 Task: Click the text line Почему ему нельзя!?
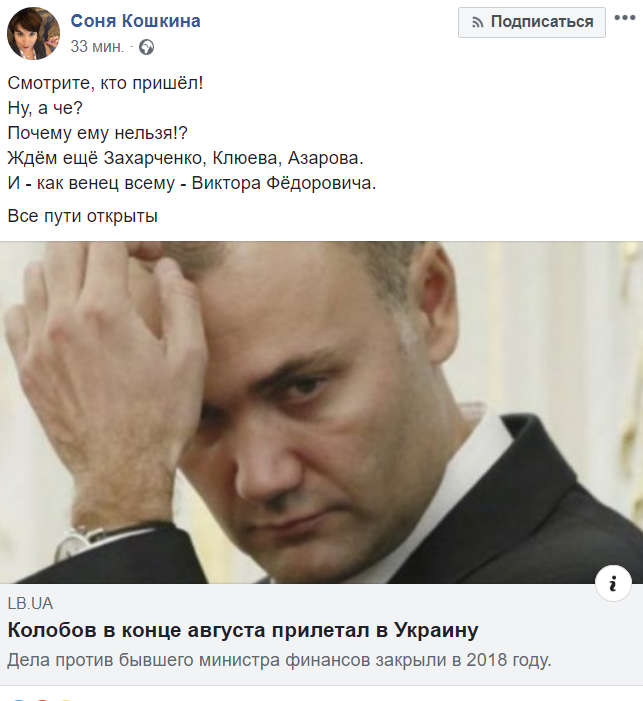(97, 133)
